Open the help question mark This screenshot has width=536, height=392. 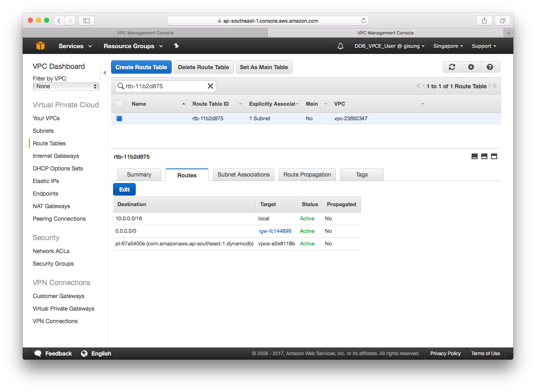coord(490,67)
